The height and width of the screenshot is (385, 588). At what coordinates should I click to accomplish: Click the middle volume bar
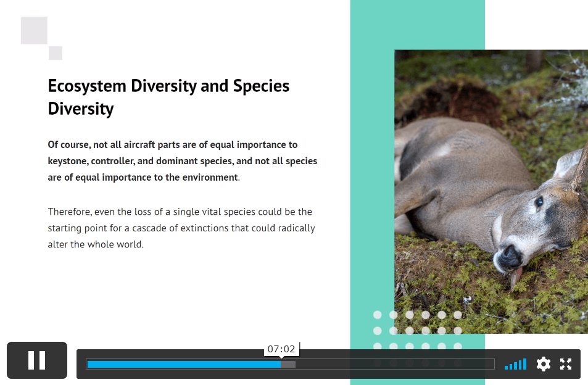point(515,366)
